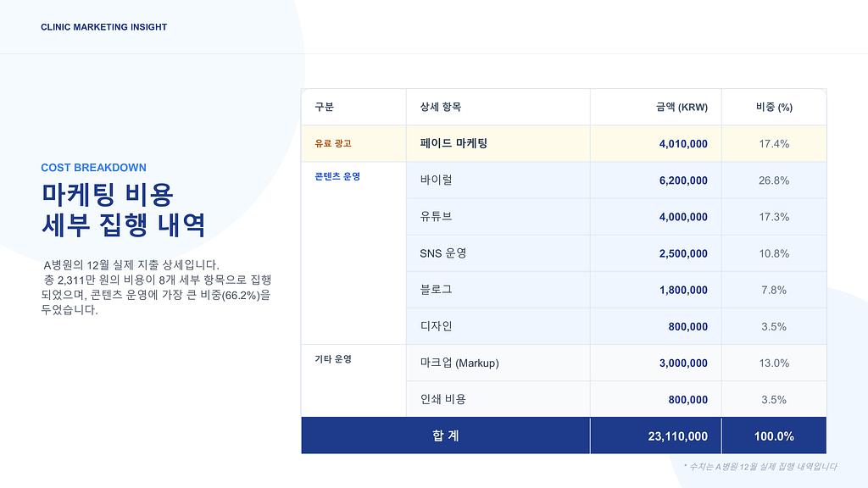Image resolution: width=868 pixels, height=488 pixels.
Task: Select the 콘텐츠 운영 category label
Action: point(337,176)
